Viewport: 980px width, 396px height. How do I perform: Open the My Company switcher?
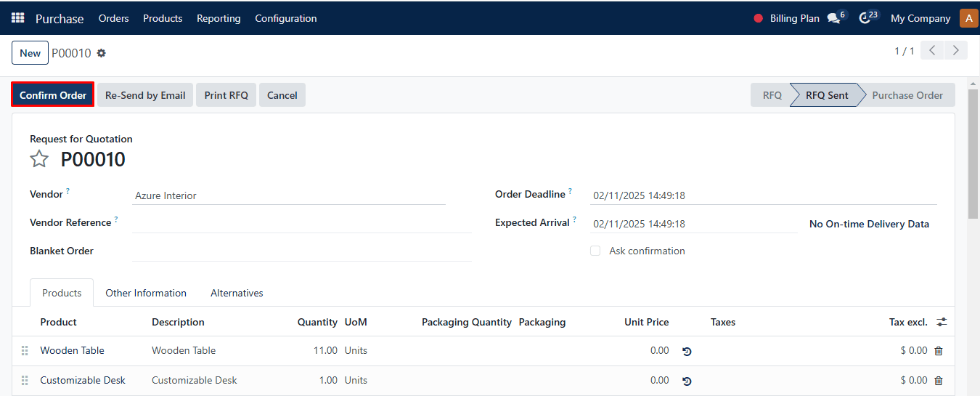tap(920, 18)
